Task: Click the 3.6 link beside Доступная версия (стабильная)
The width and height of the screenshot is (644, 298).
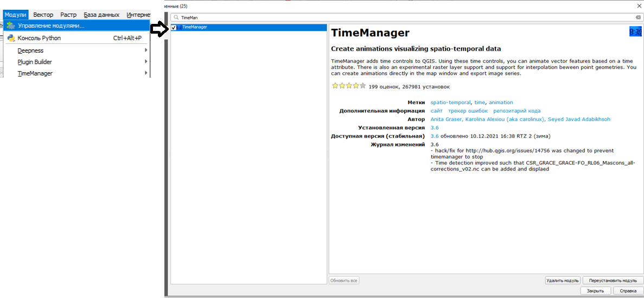Action: click(435, 136)
